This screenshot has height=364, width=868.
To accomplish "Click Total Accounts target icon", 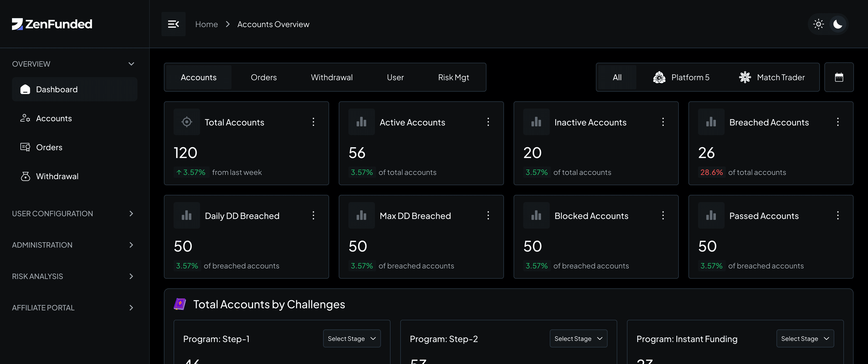I will (x=187, y=122).
